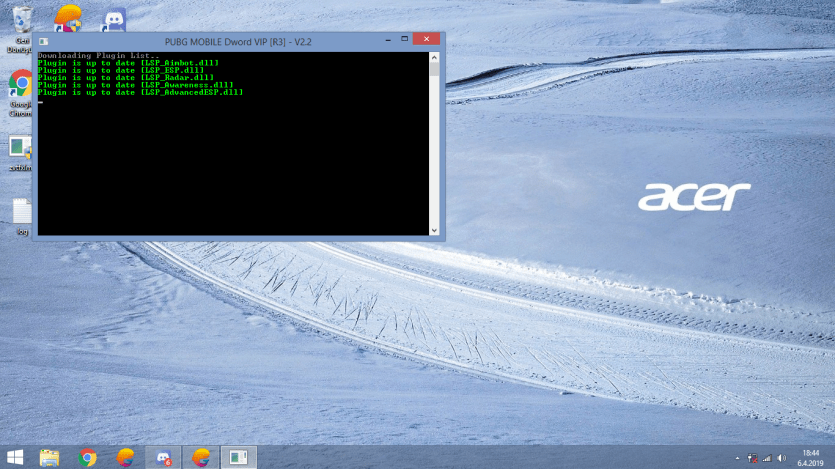Click the LSP_Aimbot.dll console line
Image resolution: width=835 pixels, height=469 pixels.
(128, 63)
